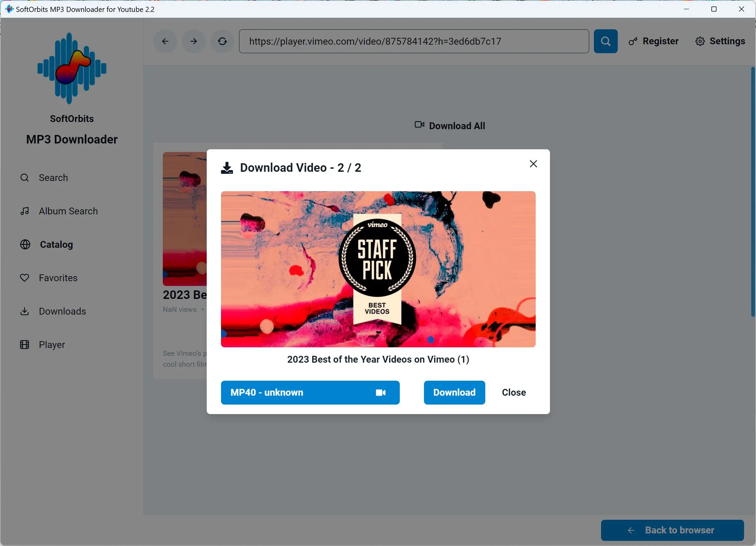Screen dimensions: 756x546
Task: Click the MP40 format dropdown button
Action: (x=311, y=393)
